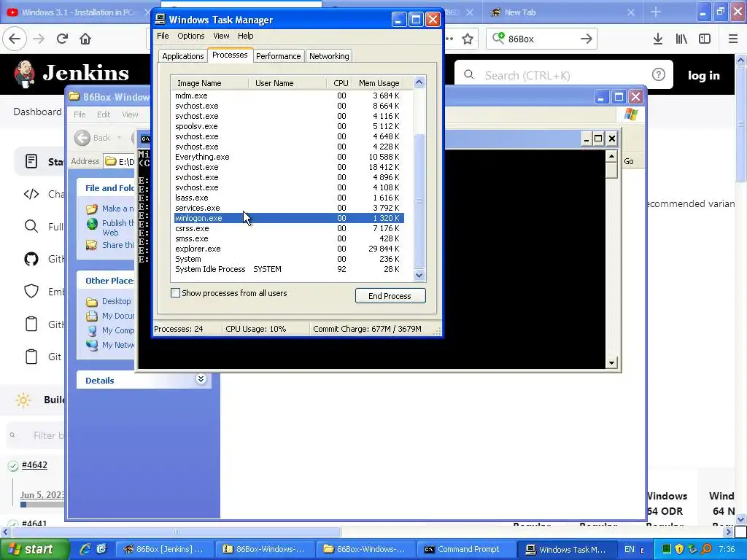
Task: Click the process list scroll up arrow
Action: pos(419,82)
